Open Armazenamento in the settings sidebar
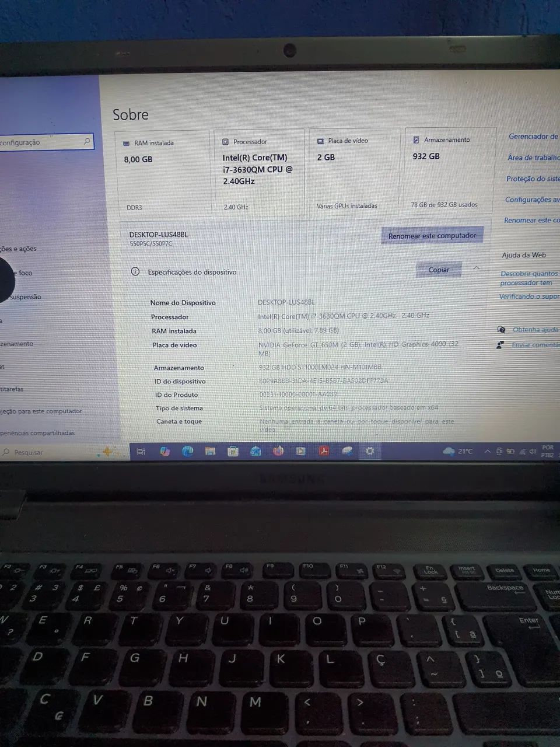This screenshot has width=560, height=747. (17, 344)
